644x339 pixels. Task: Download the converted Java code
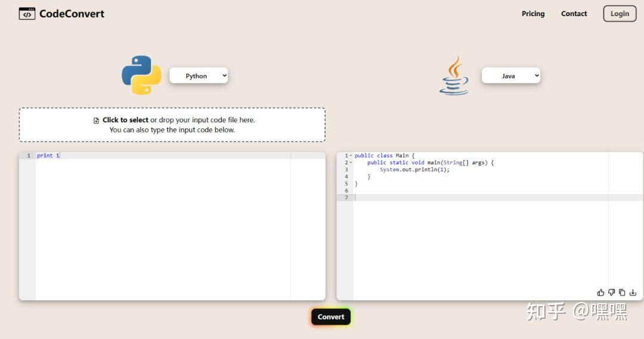pos(633,292)
